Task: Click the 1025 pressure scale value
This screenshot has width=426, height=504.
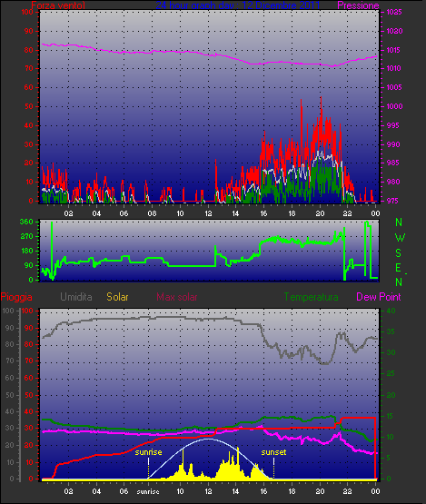Action: click(x=394, y=12)
